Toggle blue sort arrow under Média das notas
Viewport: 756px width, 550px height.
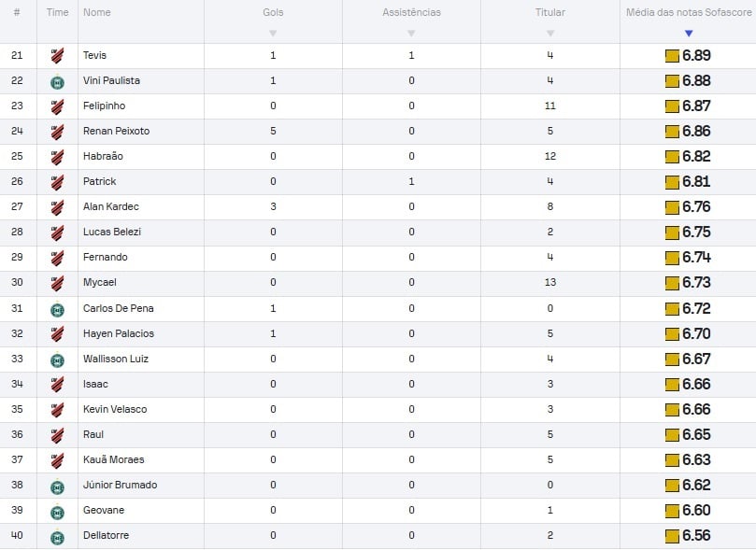(x=689, y=34)
